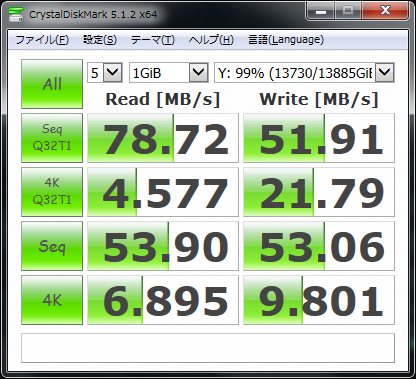Click the empty comment field at bottom
Viewport: 416px width, 379px height.
pos(208,348)
